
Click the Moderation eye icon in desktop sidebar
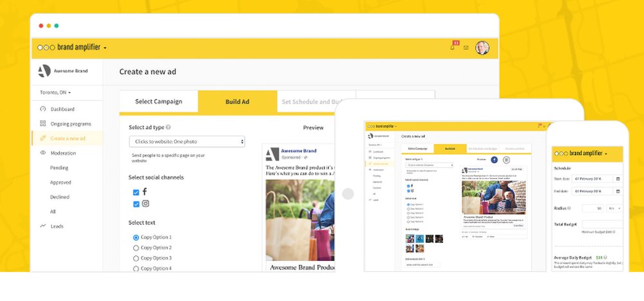tap(43, 153)
